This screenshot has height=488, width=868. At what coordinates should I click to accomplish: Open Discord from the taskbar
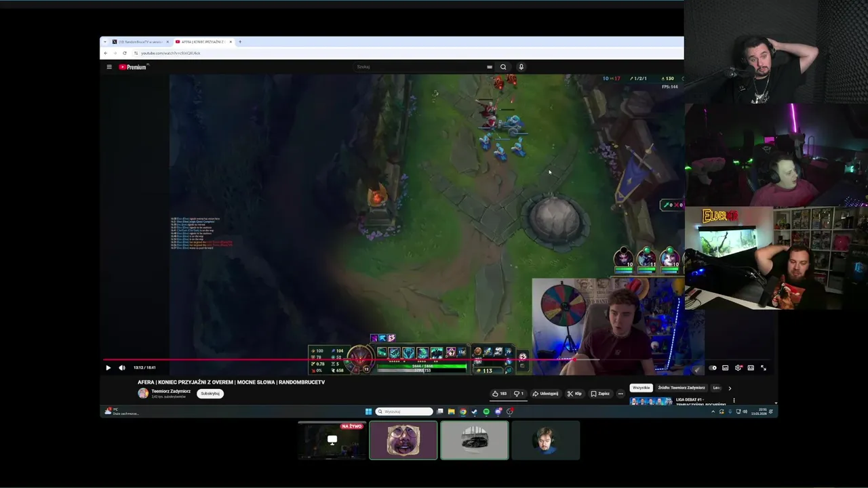pyautogui.click(x=498, y=411)
